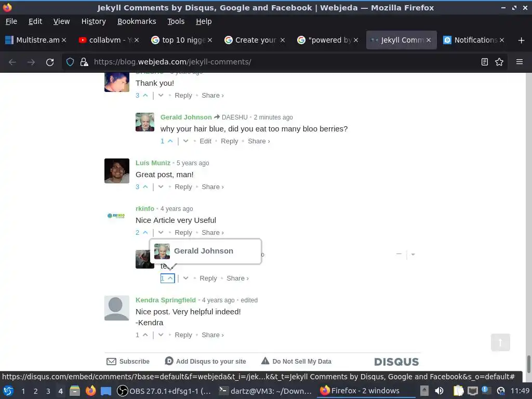532x399 pixels.
Task: Expand Share options on 'Thank you!' comment
Action: [x=212, y=96]
